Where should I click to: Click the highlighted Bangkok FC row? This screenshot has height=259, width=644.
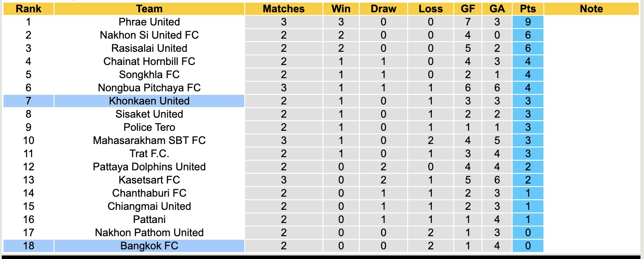[149, 246]
